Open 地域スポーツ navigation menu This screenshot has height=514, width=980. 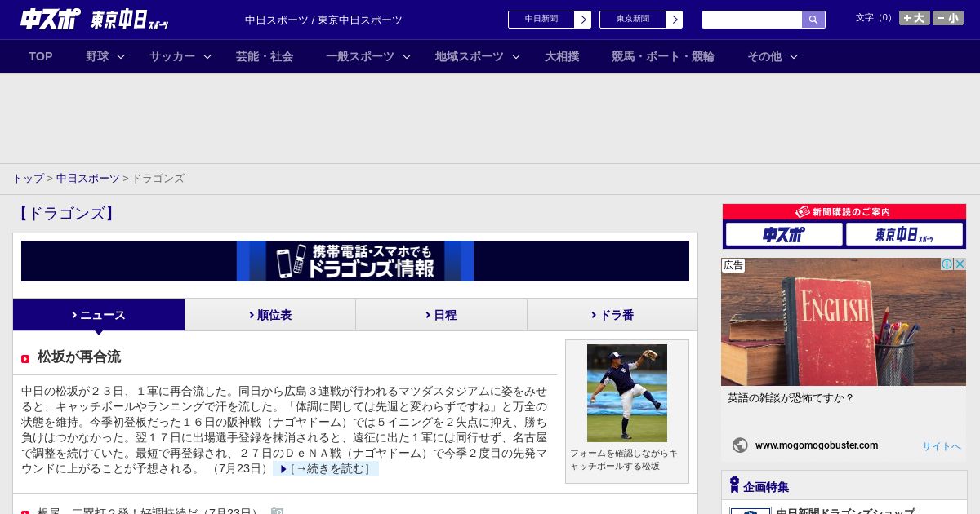pyautogui.click(x=470, y=56)
